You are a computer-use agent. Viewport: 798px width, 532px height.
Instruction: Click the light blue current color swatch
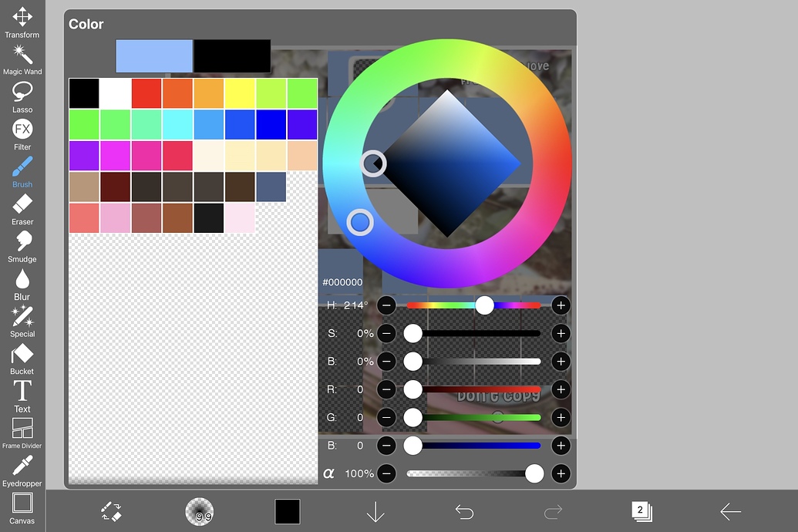pos(153,56)
